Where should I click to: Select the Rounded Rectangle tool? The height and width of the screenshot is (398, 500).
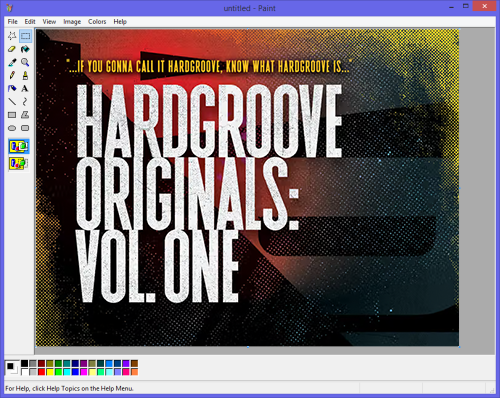tap(25, 128)
